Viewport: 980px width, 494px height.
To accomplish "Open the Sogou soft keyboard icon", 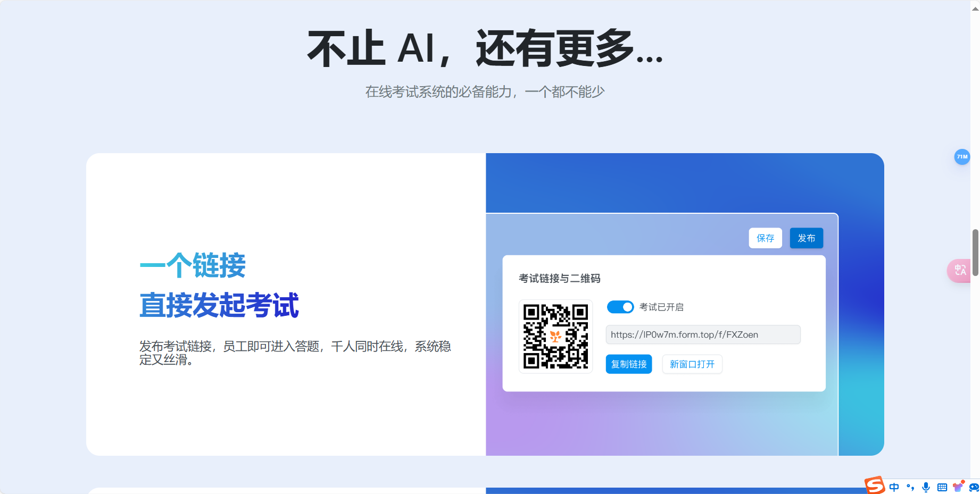I will (x=942, y=487).
